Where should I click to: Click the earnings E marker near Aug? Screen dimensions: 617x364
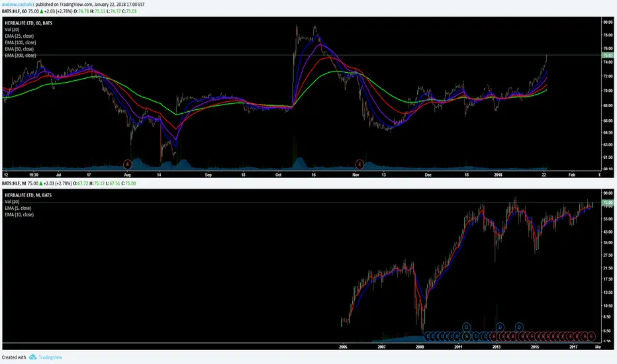coord(127,164)
